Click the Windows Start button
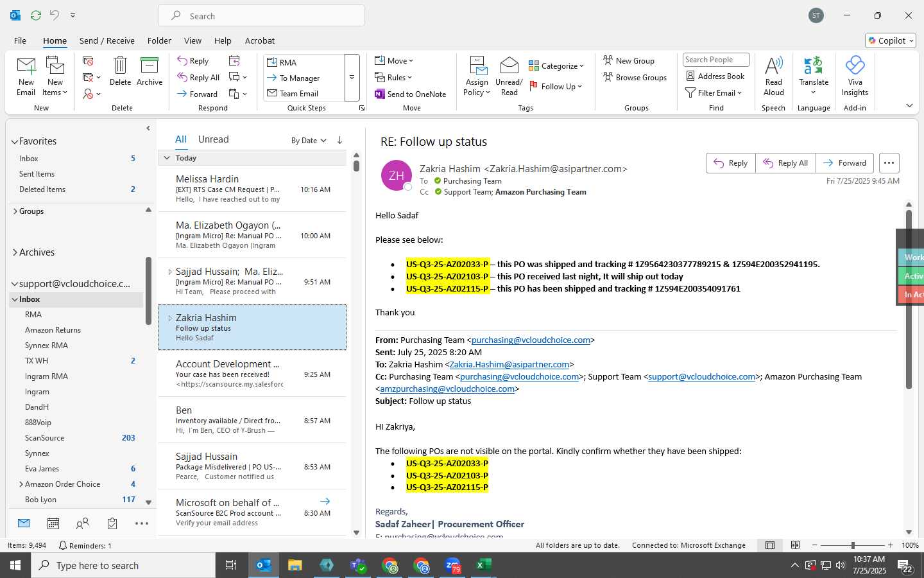Image resolution: width=924 pixels, height=578 pixels. pos(15,565)
